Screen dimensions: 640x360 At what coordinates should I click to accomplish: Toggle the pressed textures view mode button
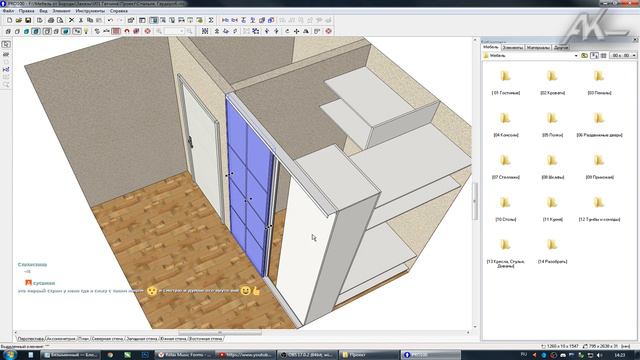point(36,31)
